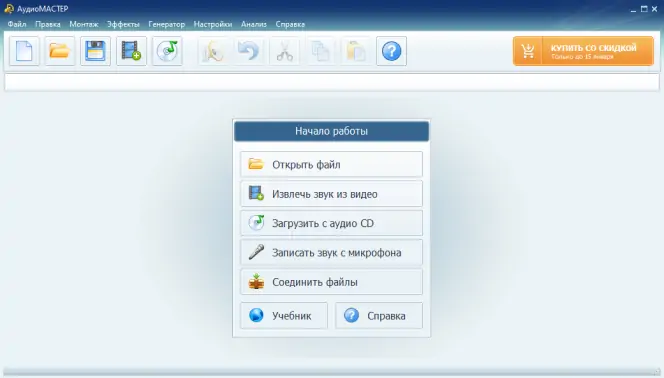
Task: Click the open folder toolbar icon
Action: pyautogui.click(x=60, y=51)
